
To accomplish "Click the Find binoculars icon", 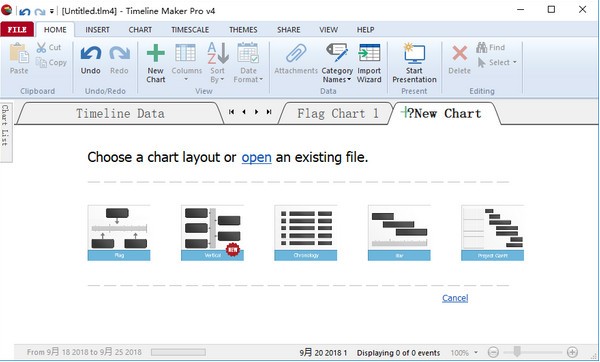I will pos(482,47).
